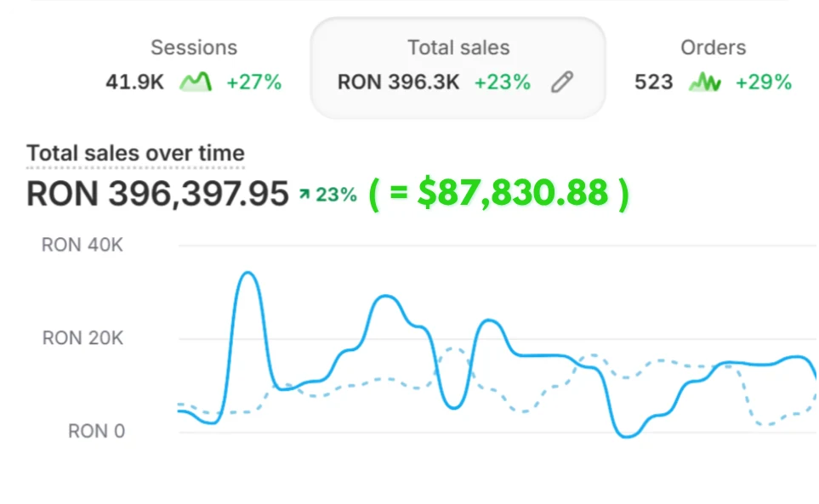Click the +29% orders change
The image size is (819, 504).
point(764,82)
